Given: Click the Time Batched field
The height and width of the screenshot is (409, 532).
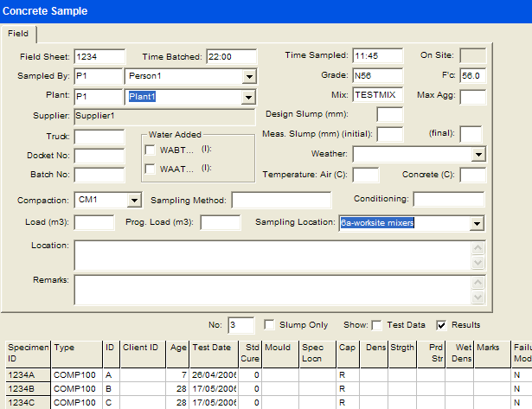Looking at the screenshot, I should coord(231,57).
